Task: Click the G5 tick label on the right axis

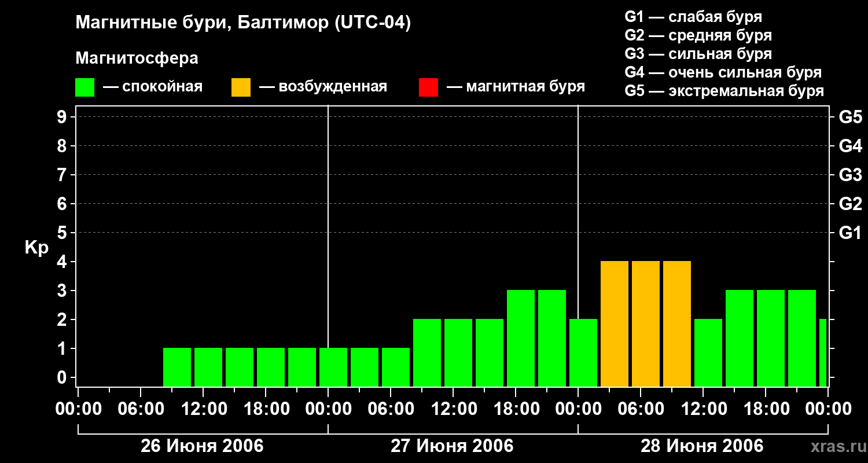Action: (851, 117)
